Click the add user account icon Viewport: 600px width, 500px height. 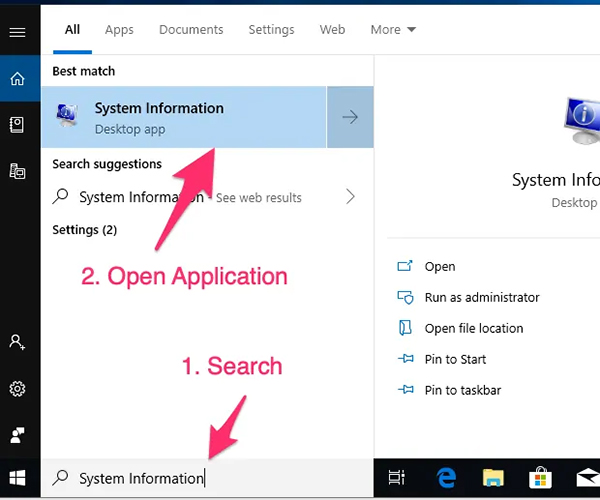click(x=17, y=342)
